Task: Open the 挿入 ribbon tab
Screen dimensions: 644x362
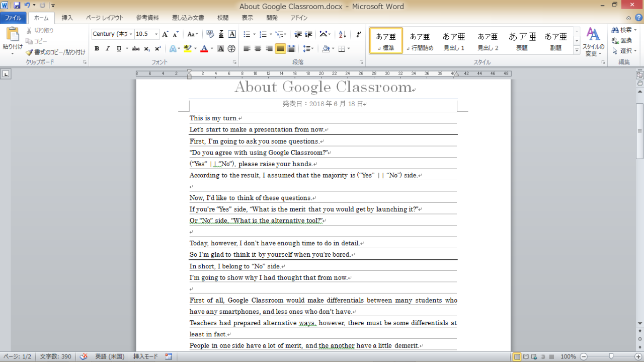Action: point(67,18)
